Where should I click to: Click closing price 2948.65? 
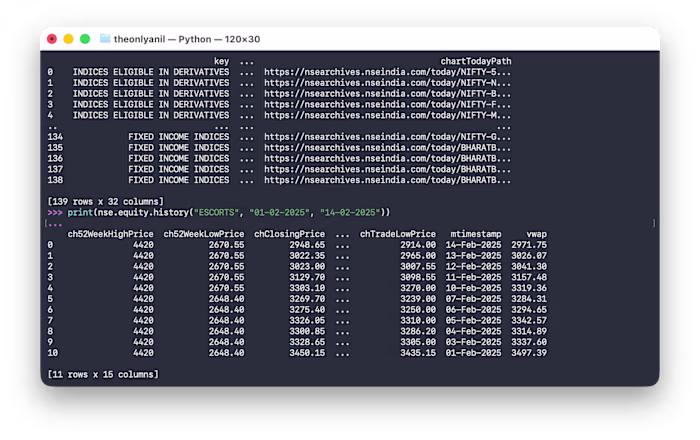(307, 245)
